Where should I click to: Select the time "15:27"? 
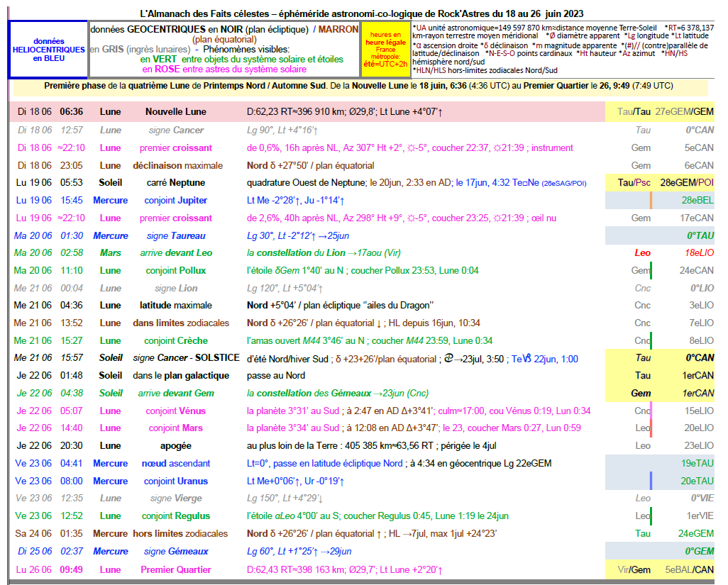tap(72, 340)
